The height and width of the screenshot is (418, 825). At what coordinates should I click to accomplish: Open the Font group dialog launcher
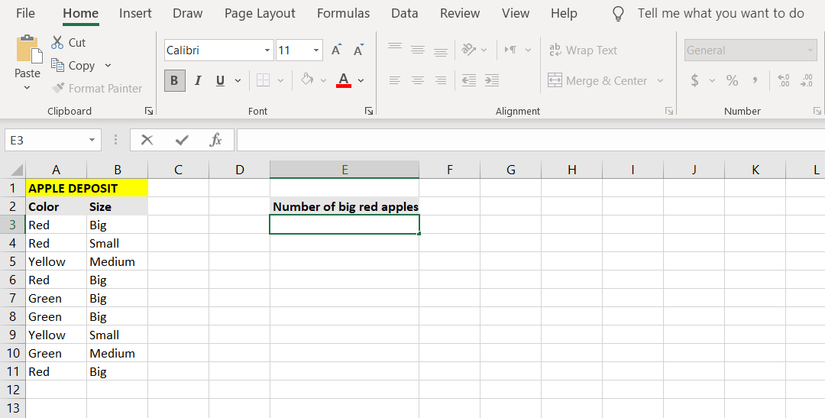coord(369,111)
